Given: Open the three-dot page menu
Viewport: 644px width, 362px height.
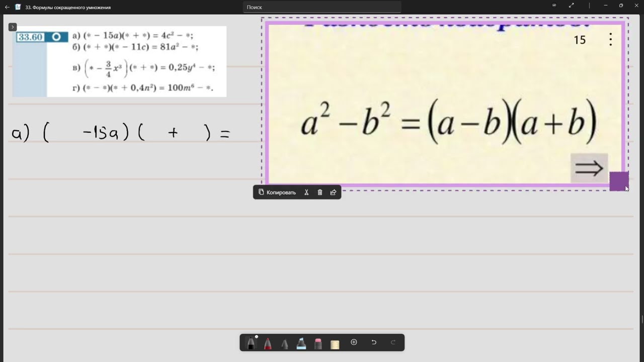Looking at the screenshot, I should point(610,40).
